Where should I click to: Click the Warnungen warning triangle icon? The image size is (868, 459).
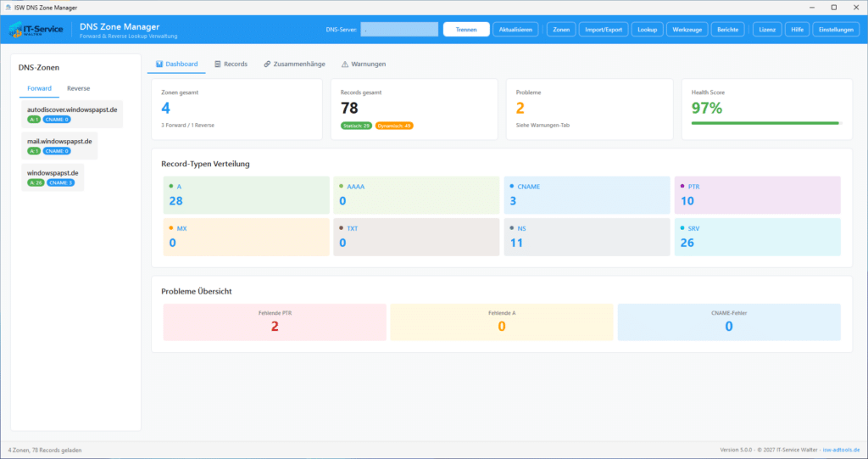click(345, 64)
